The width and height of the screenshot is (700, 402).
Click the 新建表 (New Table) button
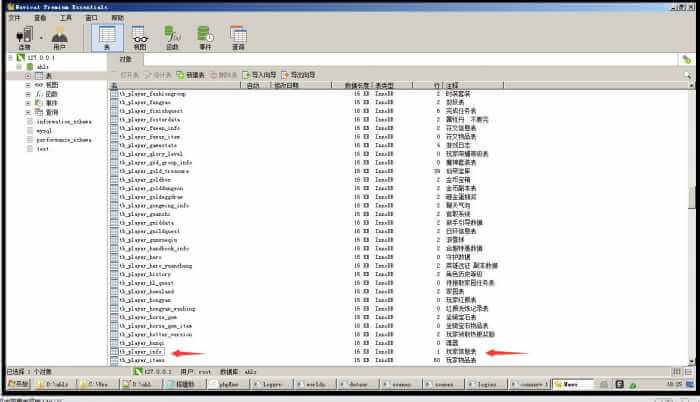[x=192, y=74]
